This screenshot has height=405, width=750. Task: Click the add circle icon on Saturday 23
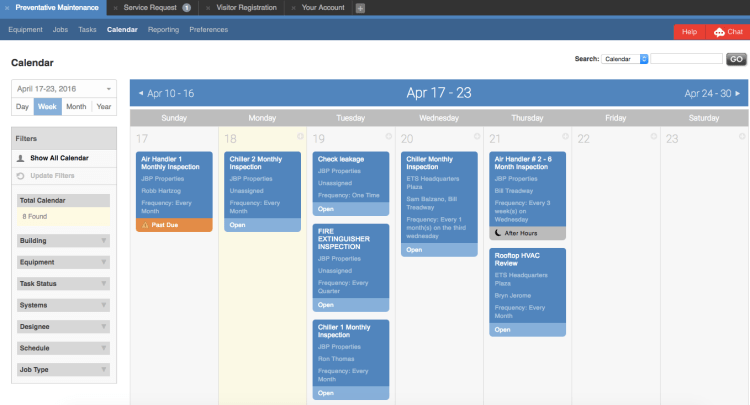point(740,136)
